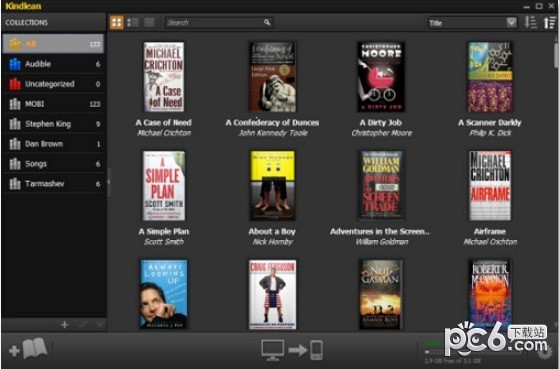Screen dimensions: 559x369
Task: Add books with the plus book button
Action: pos(29,349)
